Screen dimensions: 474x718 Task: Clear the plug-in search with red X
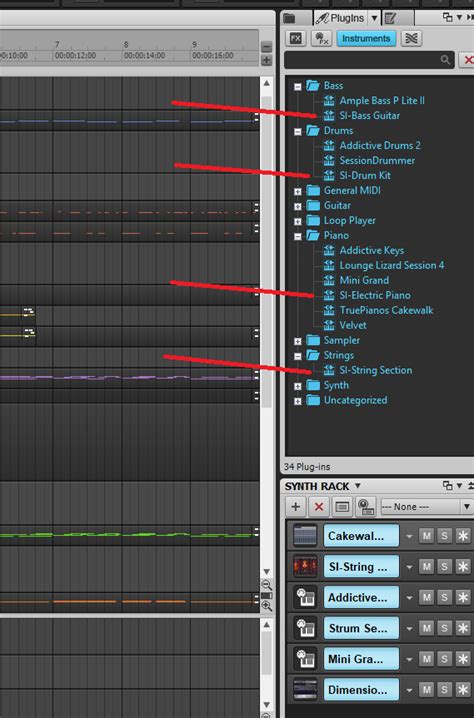click(x=467, y=60)
